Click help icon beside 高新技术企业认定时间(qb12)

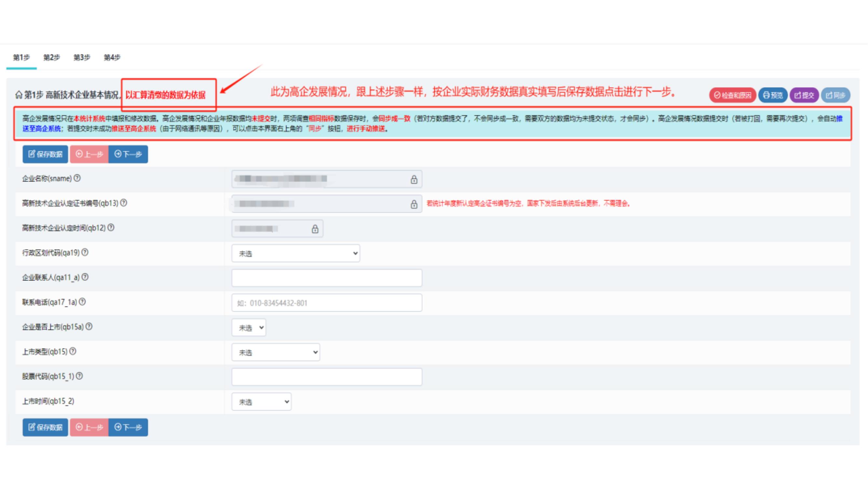(x=111, y=228)
